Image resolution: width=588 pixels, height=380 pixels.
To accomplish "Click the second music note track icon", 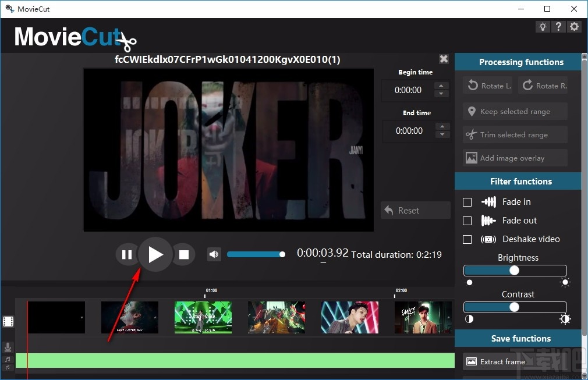I will point(8,368).
